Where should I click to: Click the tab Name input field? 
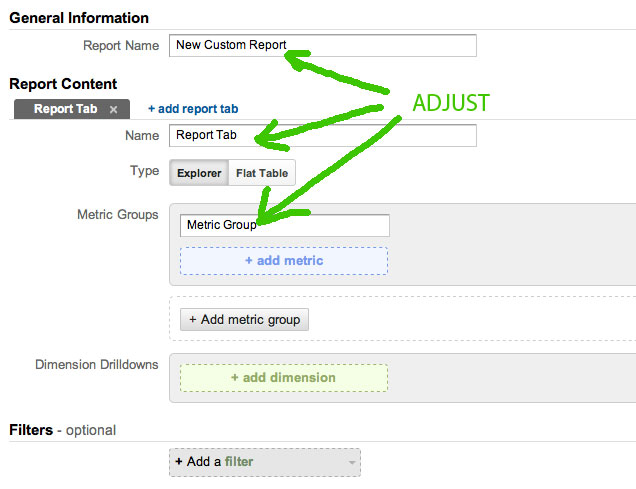click(x=323, y=135)
